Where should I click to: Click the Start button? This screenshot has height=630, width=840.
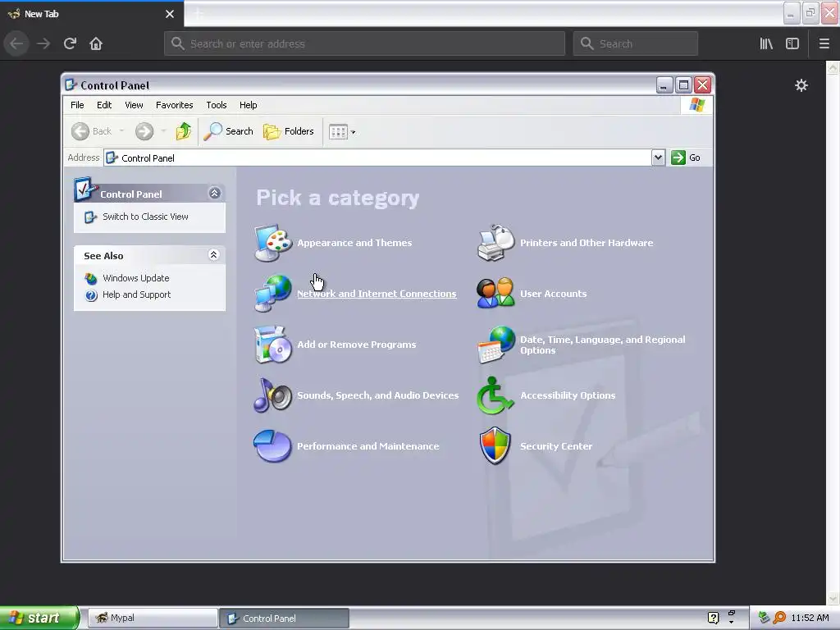tap(39, 618)
